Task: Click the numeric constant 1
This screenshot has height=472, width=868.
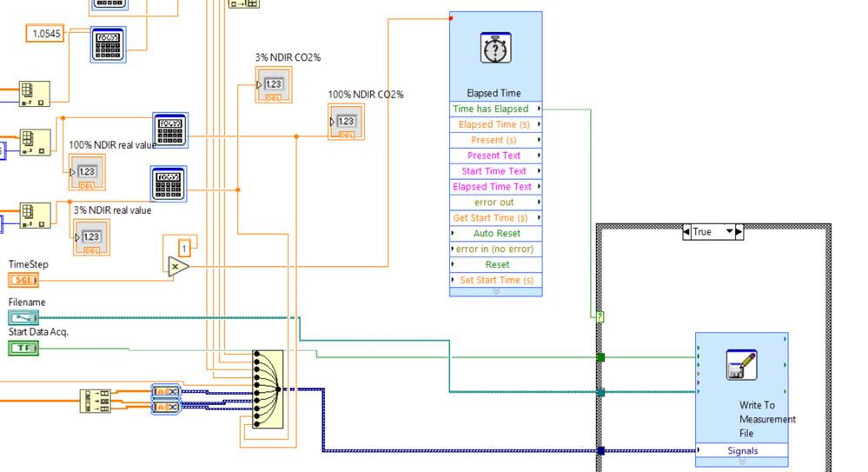Action: click(184, 249)
